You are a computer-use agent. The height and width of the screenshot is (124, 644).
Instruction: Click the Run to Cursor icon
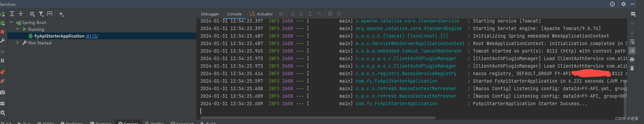pos(319,14)
